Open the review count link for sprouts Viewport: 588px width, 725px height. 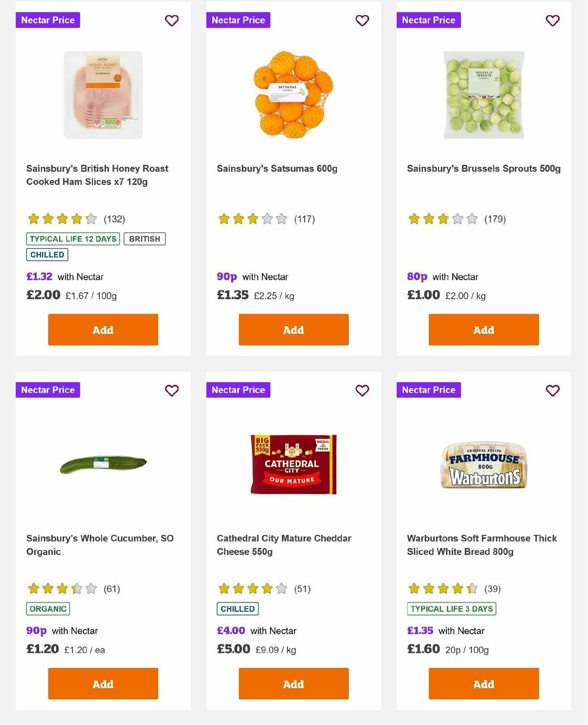click(495, 219)
